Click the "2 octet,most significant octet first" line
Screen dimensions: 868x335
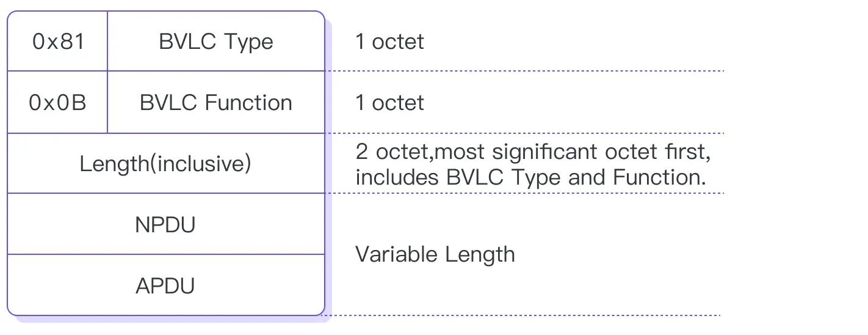(533, 152)
